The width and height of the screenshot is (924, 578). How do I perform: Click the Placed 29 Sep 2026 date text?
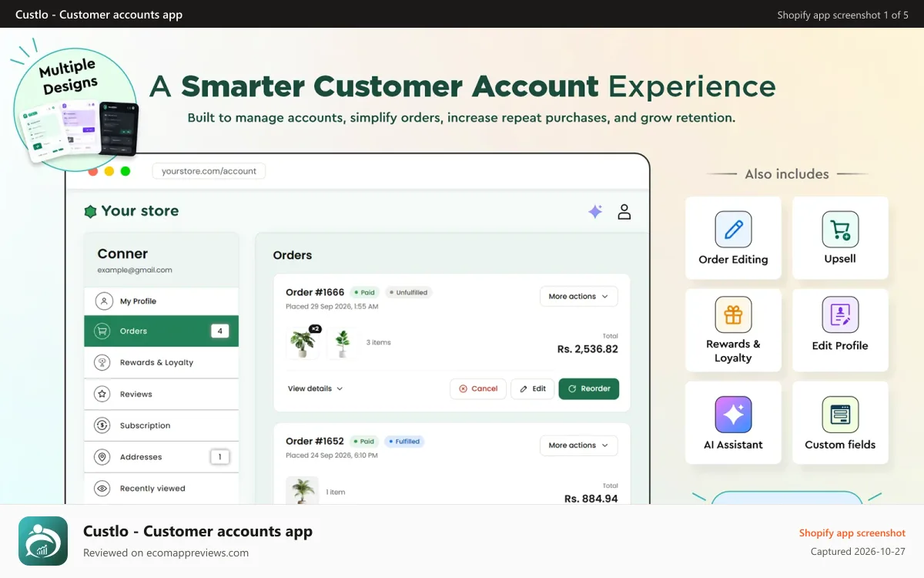click(332, 307)
